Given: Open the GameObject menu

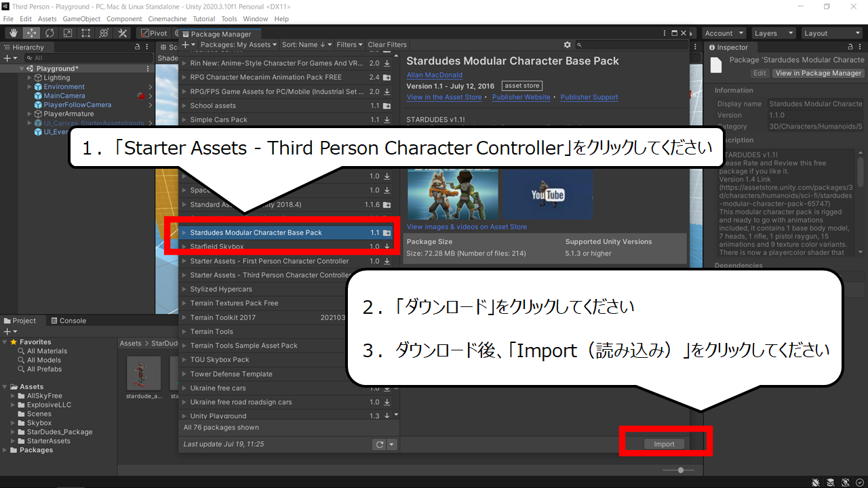Looking at the screenshot, I should [83, 19].
